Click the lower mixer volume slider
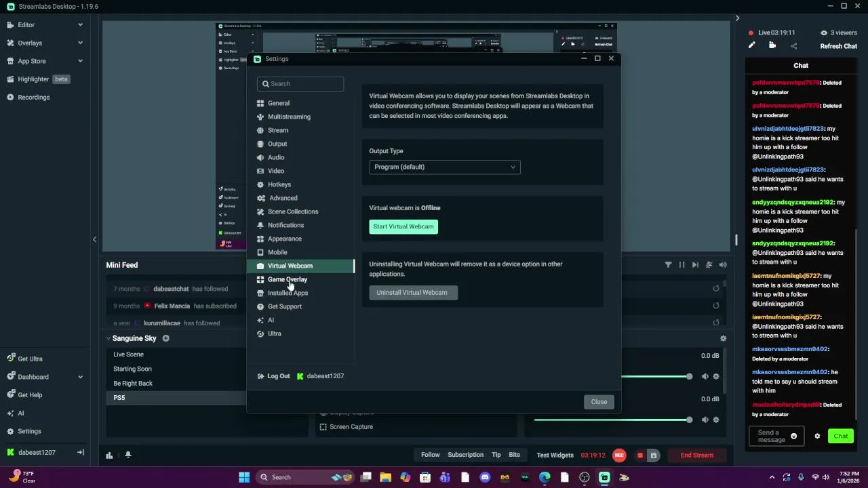This screenshot has width=868, height=488. pyautogui.click(x=613, y=420)
